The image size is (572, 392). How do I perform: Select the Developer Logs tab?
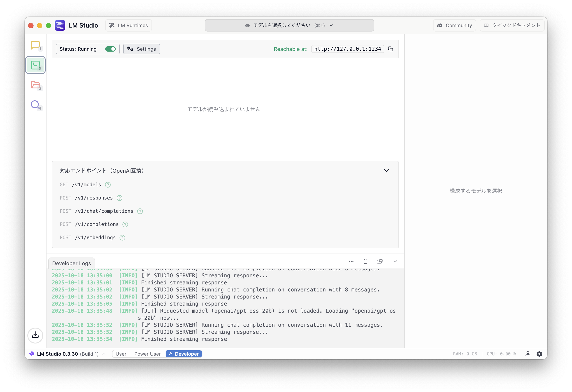point(71,263)
